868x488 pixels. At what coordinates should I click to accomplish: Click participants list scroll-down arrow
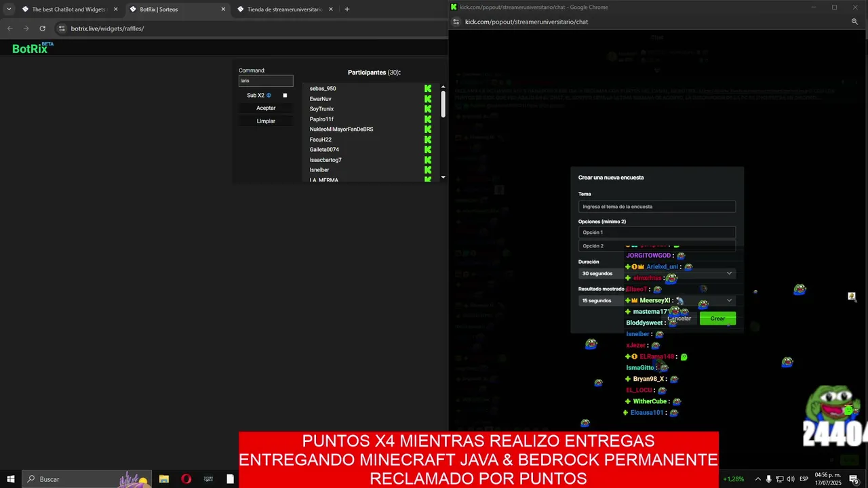(443, 178)
